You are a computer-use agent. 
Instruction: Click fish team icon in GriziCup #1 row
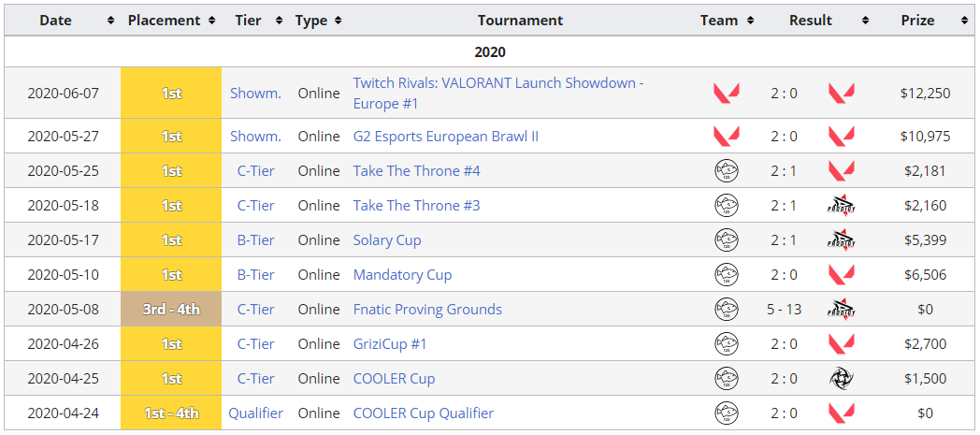(x=727, y=343)
